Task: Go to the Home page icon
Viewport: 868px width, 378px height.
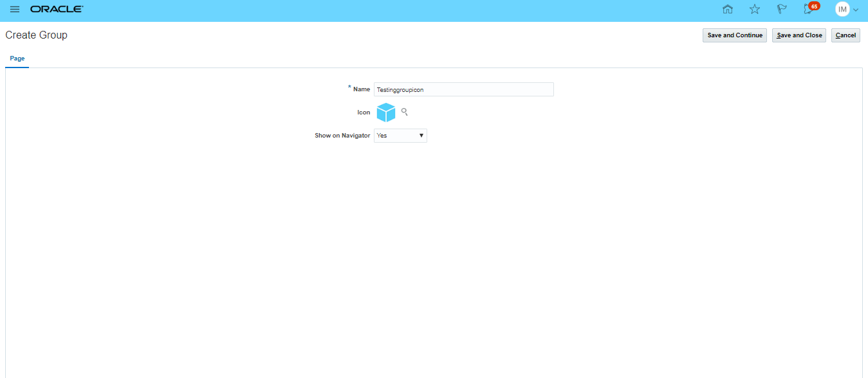Action: [x=728, y=10]
